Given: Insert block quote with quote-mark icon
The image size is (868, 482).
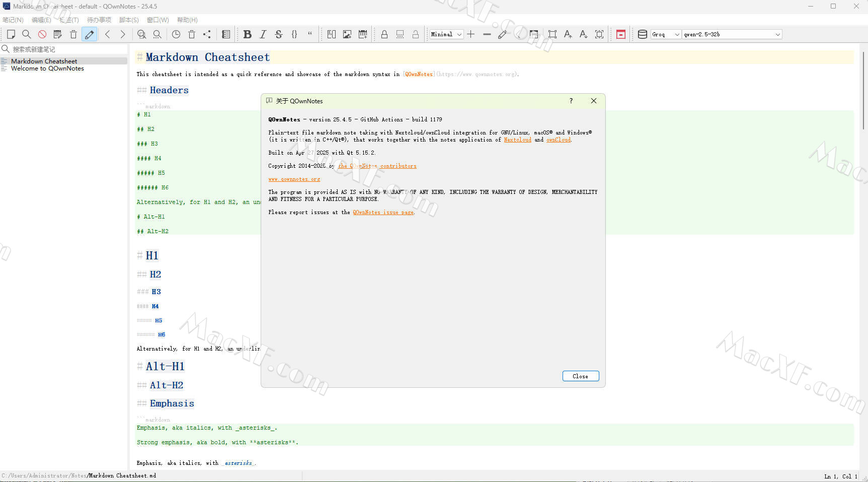Looking at the screenshot, I should click(x=310, y=34).
